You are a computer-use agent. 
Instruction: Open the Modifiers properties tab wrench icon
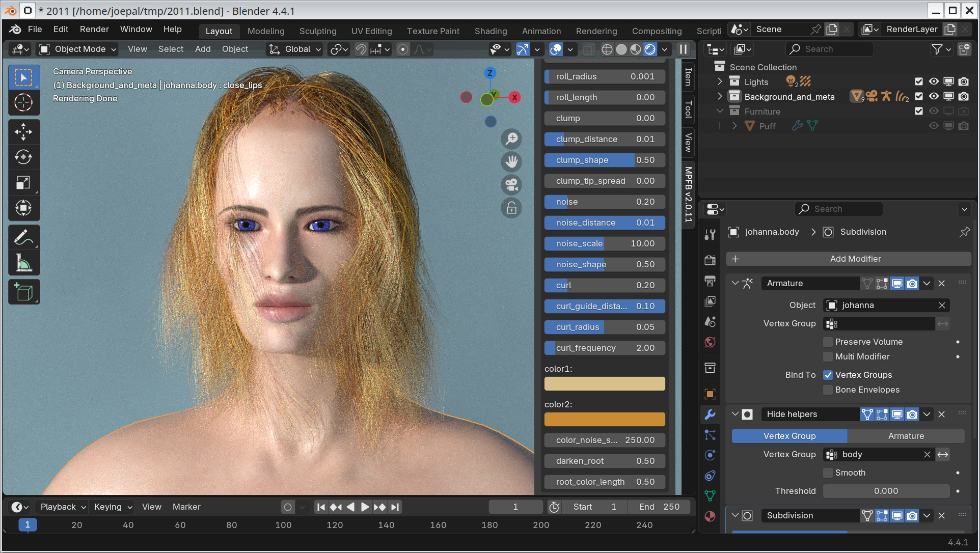(710, 414)
